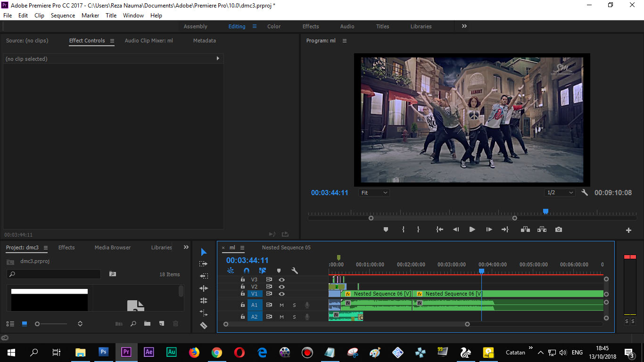Open the 1/2 playback resolution dropdown
Image resolution: width=644 pixels, height=362 pixels.
point(560,193)
